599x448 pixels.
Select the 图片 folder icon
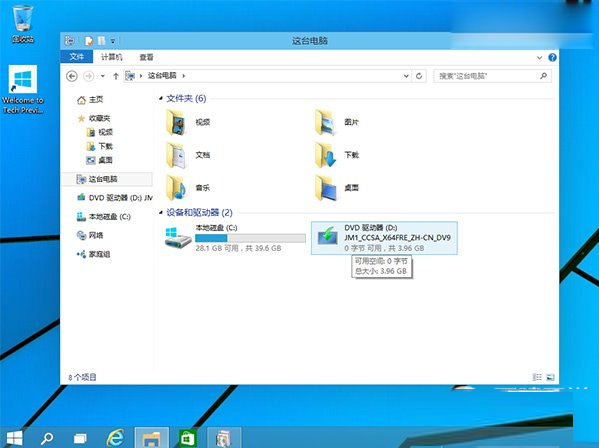point(325,122)
